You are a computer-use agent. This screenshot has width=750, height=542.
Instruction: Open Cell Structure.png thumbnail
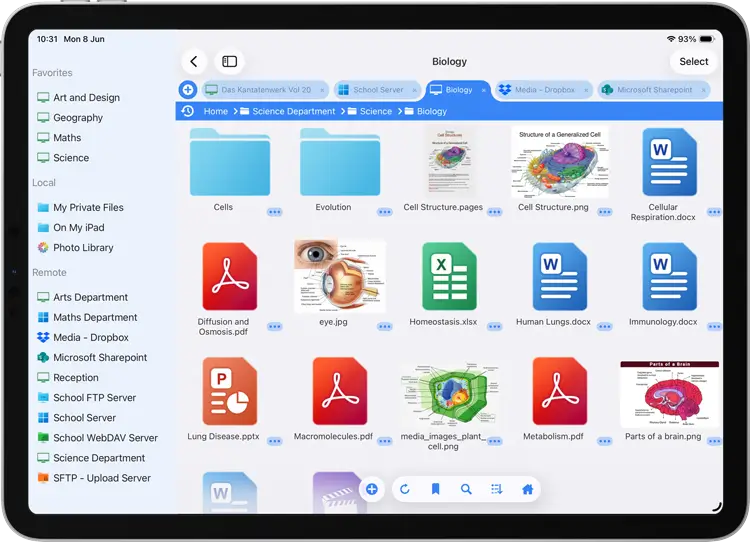560,162
